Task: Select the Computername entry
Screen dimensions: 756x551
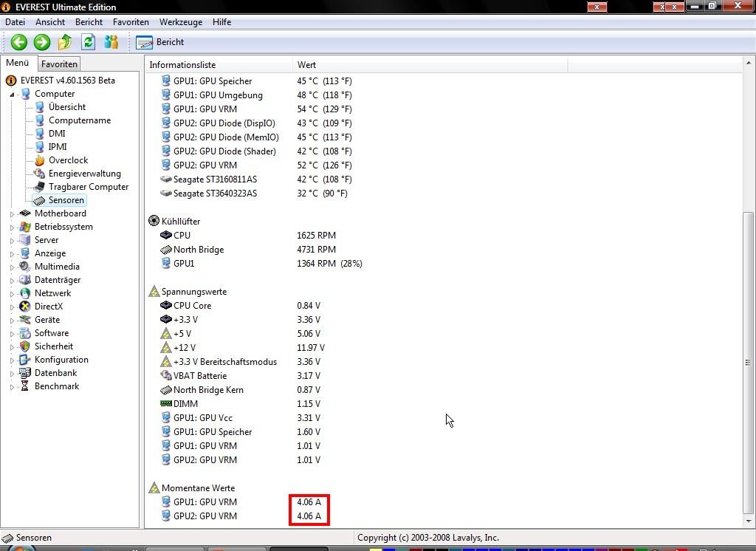Action: [80, 120]
